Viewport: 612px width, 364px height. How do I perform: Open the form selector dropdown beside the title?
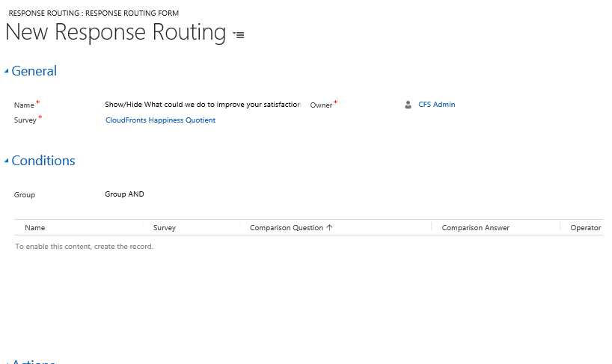tap(239, 35)
